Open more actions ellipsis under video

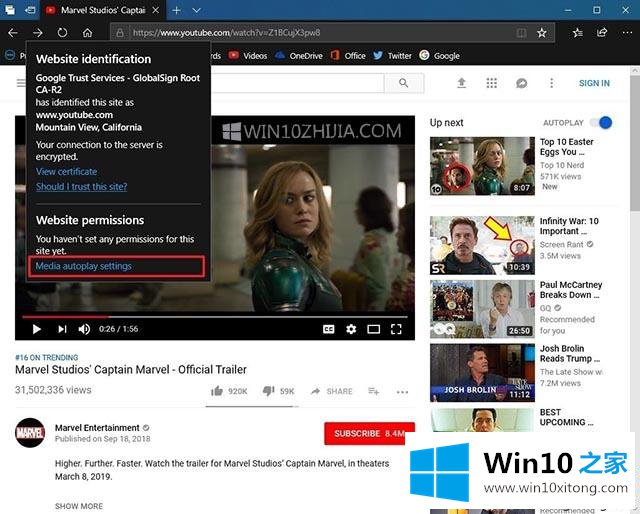pos(402,392)
